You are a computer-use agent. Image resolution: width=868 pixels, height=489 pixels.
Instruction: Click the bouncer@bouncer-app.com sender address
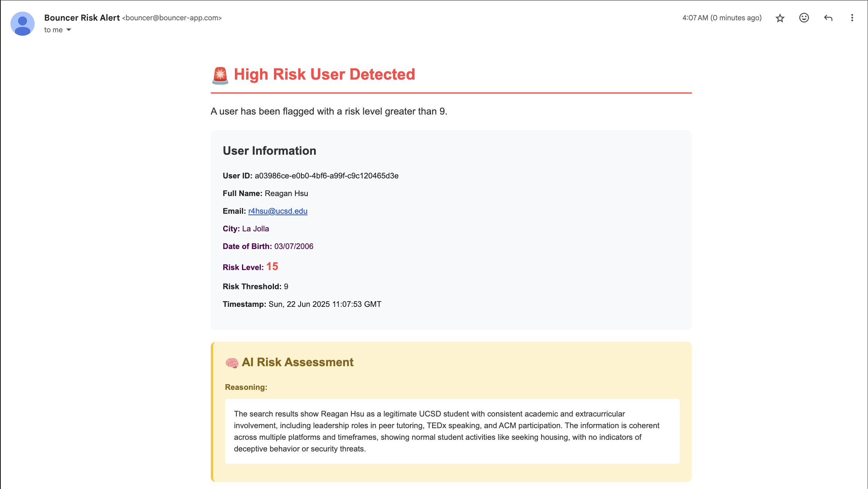[x=172, y=18]
